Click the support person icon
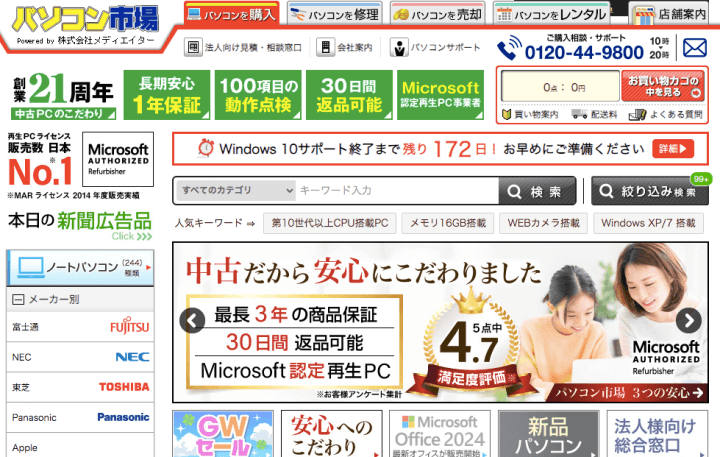This screenshot has height=457, width=720. coord(399,47)
